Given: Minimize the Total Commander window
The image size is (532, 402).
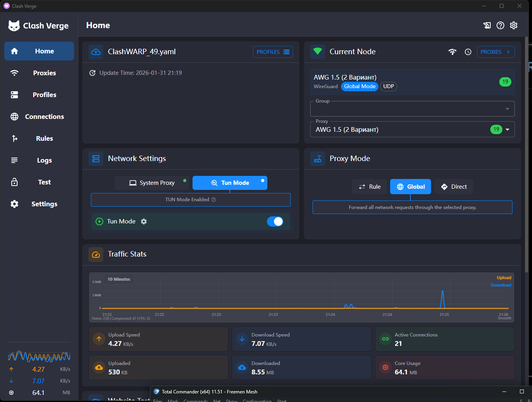Looking at the screenshot, I should [x=504, y=391].
